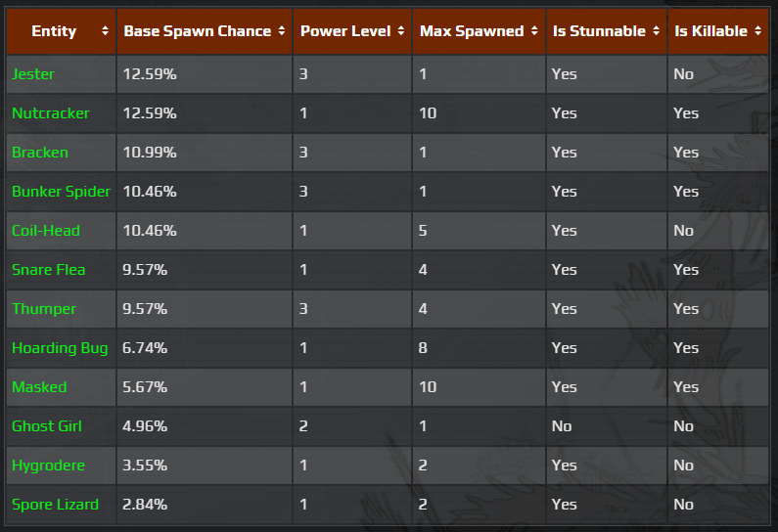Visit the Coil-Head entity page
The image size is (778, 532).
(46, 231)
